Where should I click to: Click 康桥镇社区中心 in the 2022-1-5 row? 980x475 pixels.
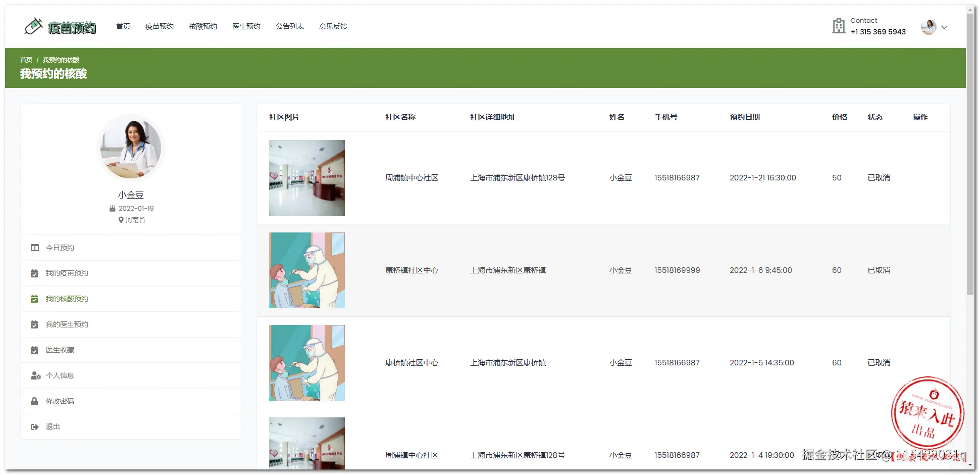tap(411, 363)
